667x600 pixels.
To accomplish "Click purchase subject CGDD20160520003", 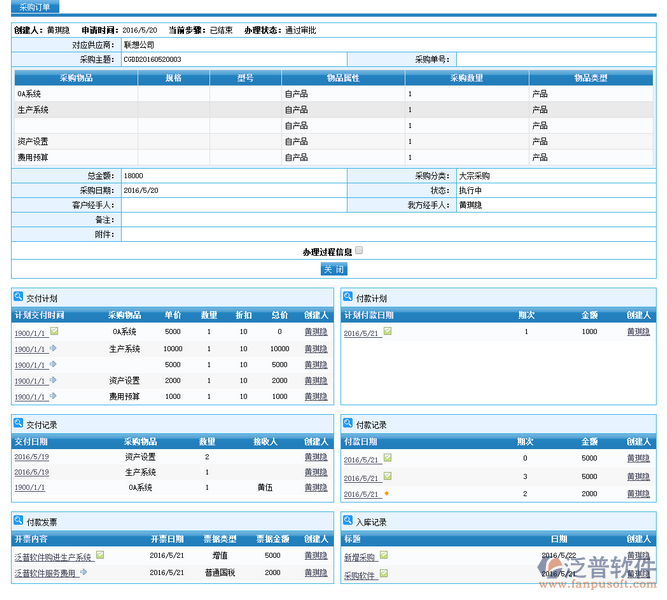I will tap(152, 59).
